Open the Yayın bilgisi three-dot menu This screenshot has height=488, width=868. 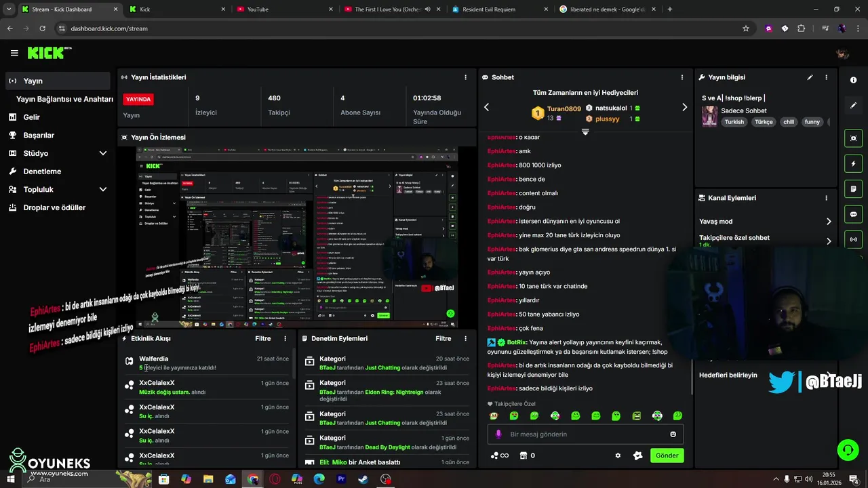point(826,77)
